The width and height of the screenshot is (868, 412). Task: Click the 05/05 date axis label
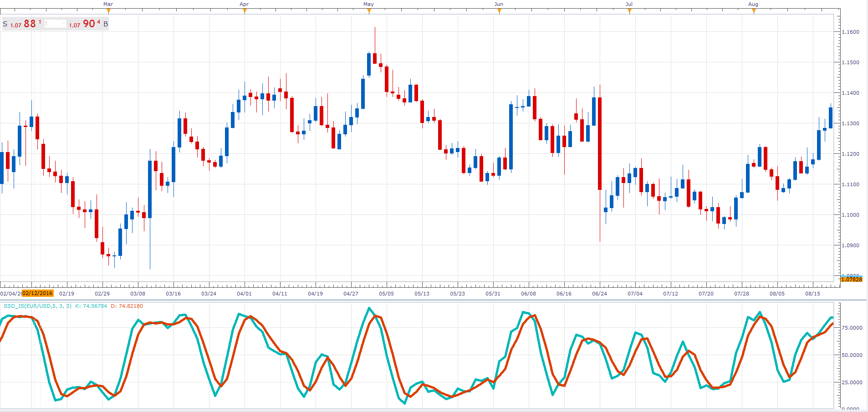click(387, 294)
